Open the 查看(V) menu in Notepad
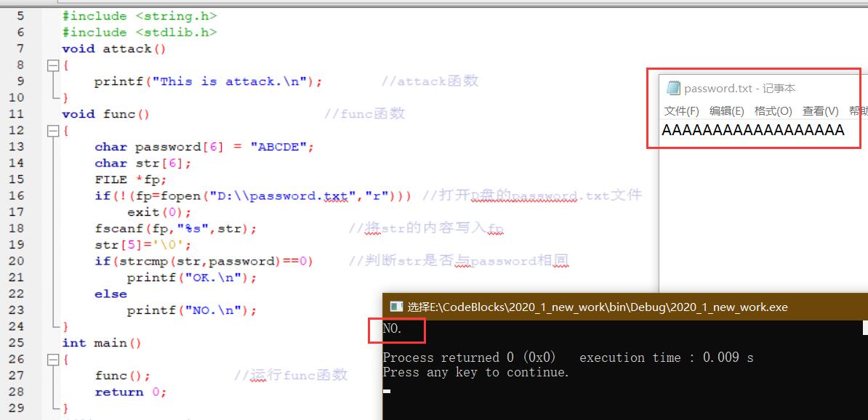The image size is (868, 420). click(x=821, y=111)
